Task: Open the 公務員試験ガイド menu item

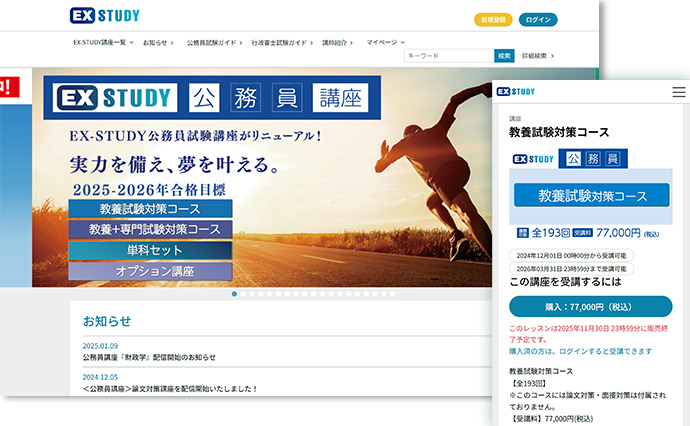Action: (214, 43)
